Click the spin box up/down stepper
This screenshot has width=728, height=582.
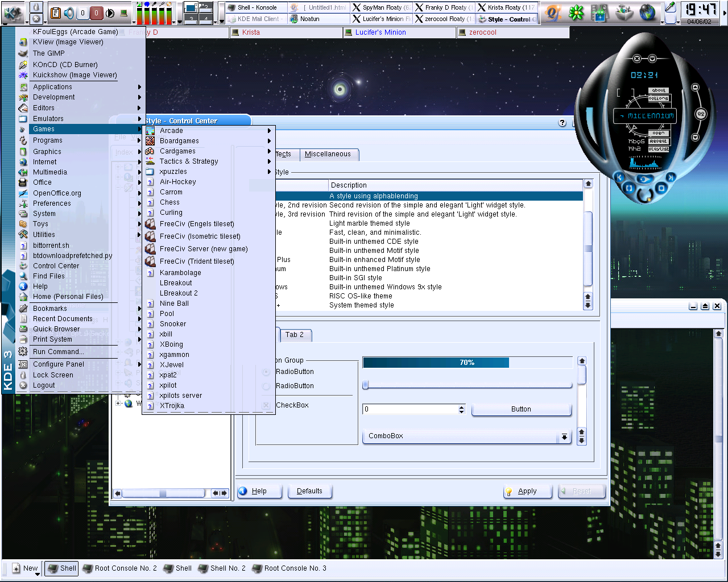coord(461,409)
